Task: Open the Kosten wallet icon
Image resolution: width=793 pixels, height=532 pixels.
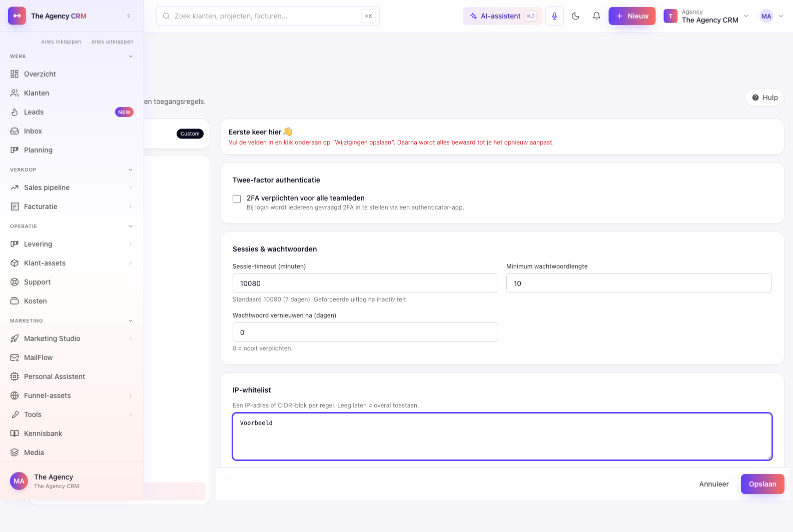Action: 15,301
